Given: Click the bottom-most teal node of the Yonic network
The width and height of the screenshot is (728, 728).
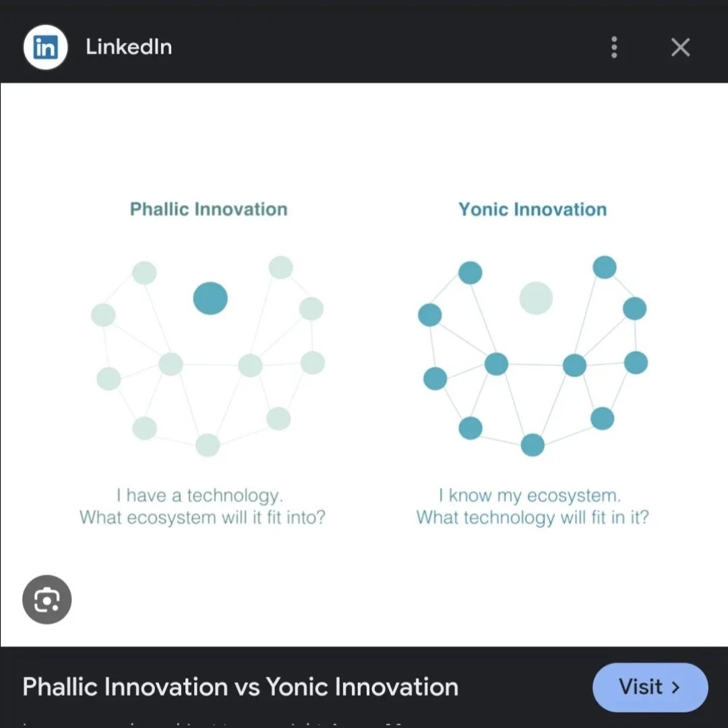Looking at the screenshot, I should tap(533, 445).
